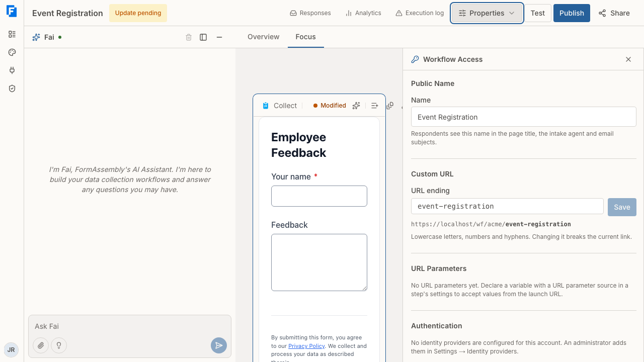Click the clipboard icon of Collect step
The image size is (644, 362).
(x=266, y=106)
